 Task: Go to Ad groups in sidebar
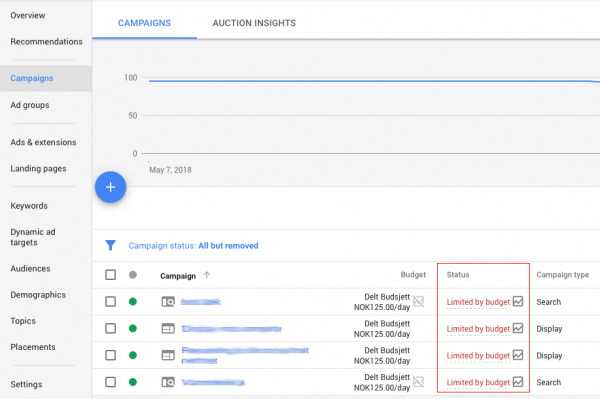(30, 105)
